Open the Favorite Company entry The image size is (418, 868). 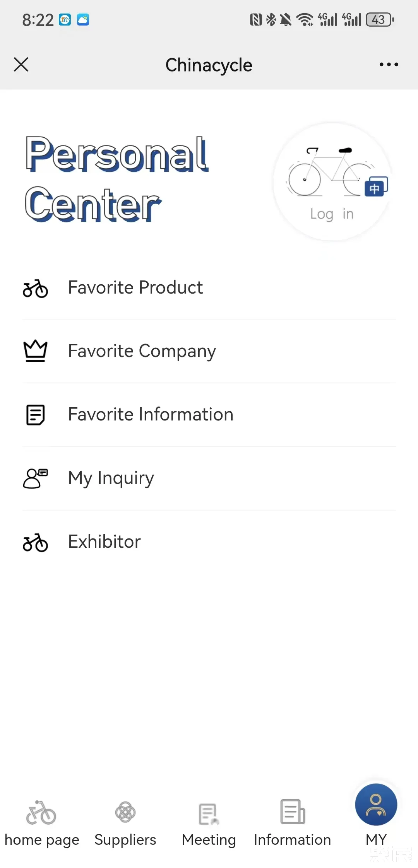(x=142, y=351)
